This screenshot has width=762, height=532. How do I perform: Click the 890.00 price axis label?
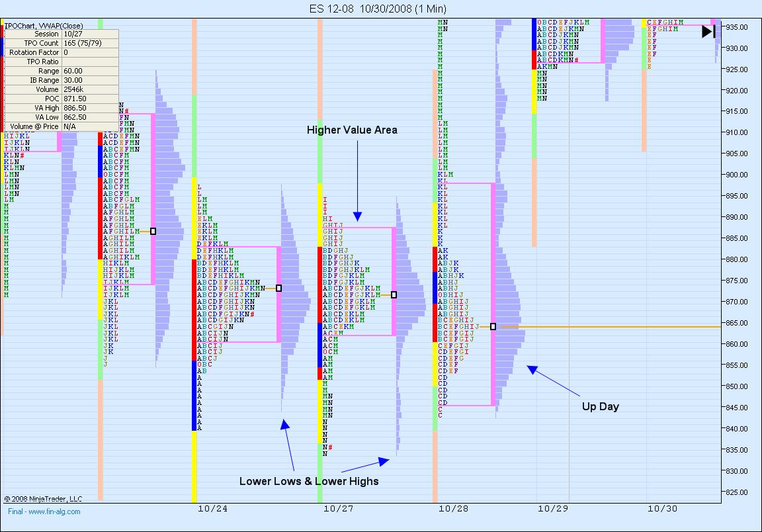737,218
